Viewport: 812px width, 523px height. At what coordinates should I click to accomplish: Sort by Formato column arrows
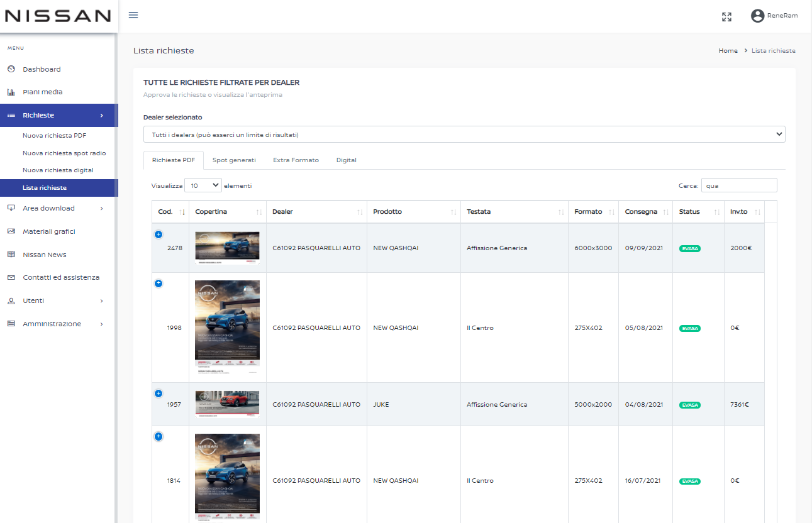pos(611,212)
